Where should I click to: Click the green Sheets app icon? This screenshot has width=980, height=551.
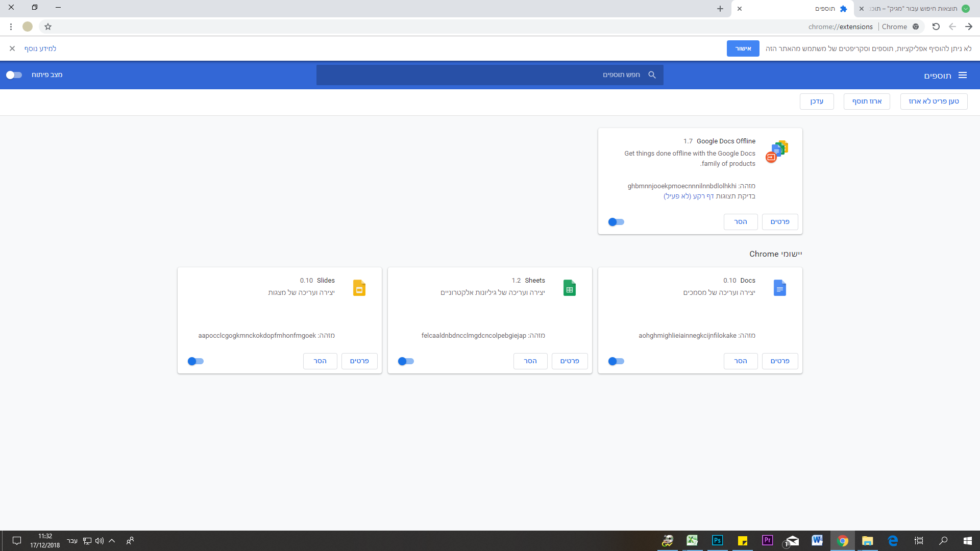[569, 288]
